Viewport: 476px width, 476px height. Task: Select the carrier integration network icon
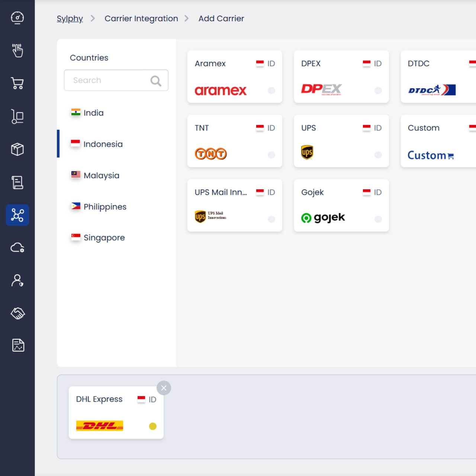pyautogui.click(x=17, y=215)
